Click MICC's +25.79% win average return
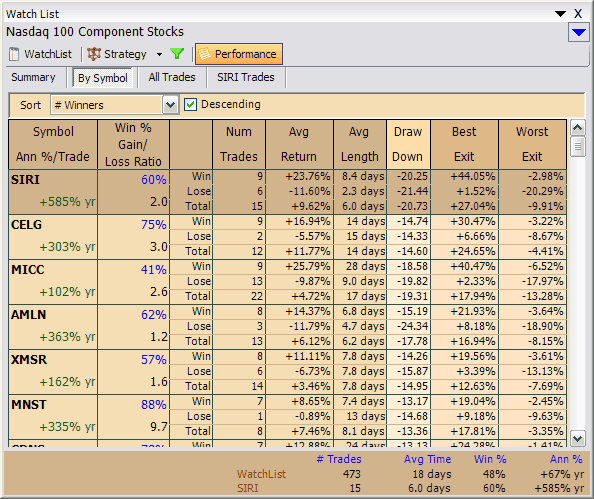Image resolution: width=594 pixels, height=499 pixels. 308,266
